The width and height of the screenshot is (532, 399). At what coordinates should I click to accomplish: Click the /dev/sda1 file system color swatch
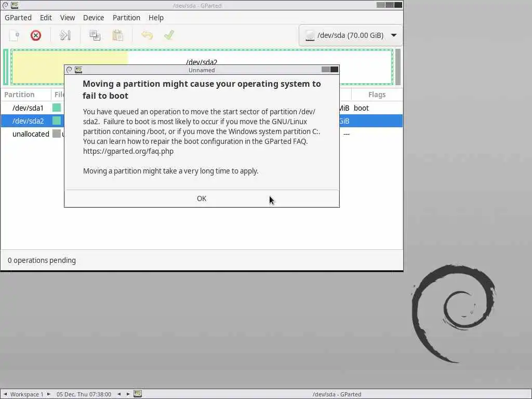click(x=57, y=108)
